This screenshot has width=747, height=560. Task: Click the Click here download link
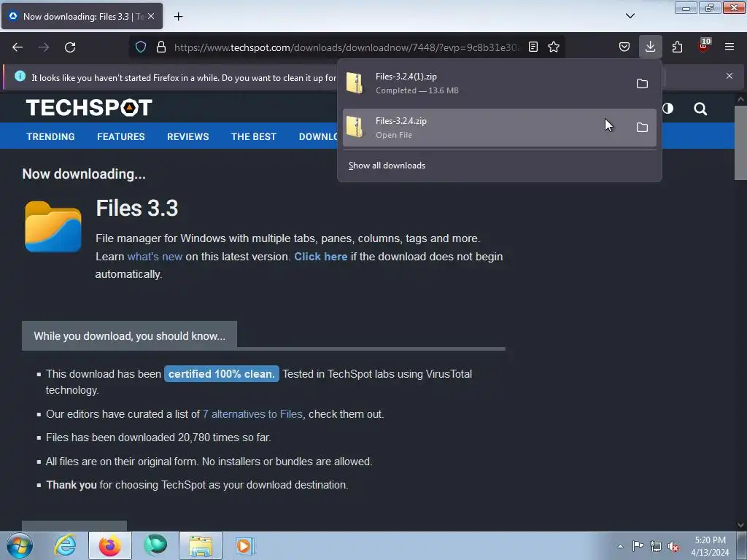point(321,257)
